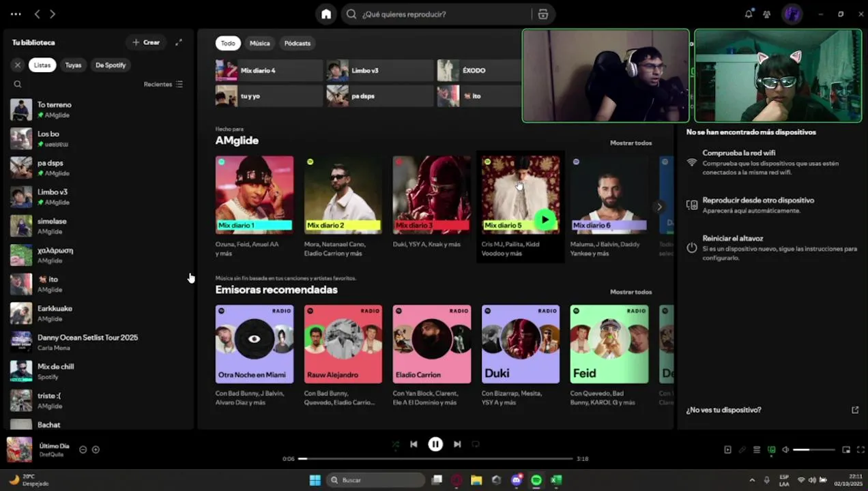Clear the library filter with the X
This screenshot has width=868, height=491.
coord(18,65)
